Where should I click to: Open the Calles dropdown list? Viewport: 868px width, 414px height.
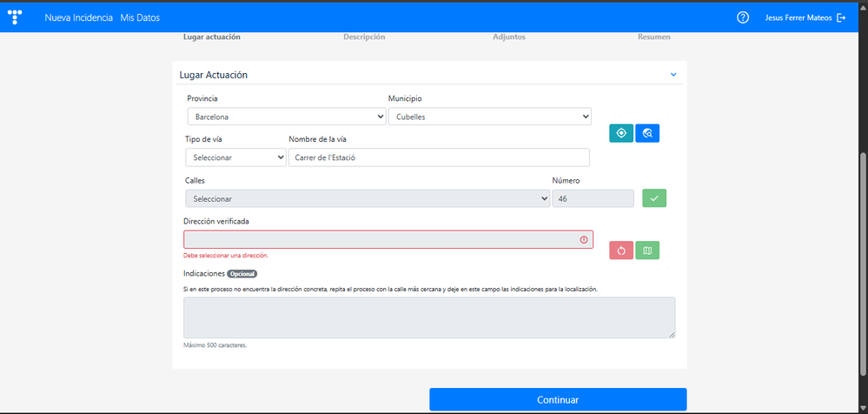(x=367, y=198)
